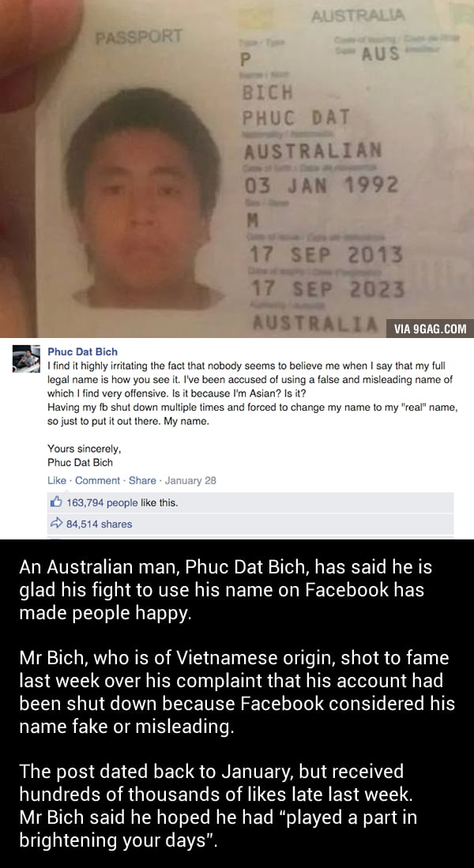View the "84,514 shares" list
The height and width of the screenshot is (868, 474).
pos(99,524)
